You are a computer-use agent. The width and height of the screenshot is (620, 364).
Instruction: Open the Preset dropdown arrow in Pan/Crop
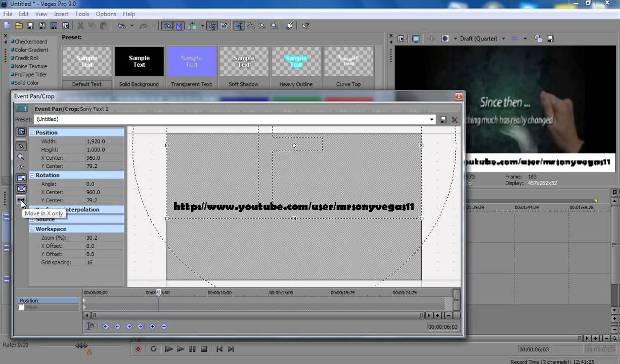click(432, 119)
